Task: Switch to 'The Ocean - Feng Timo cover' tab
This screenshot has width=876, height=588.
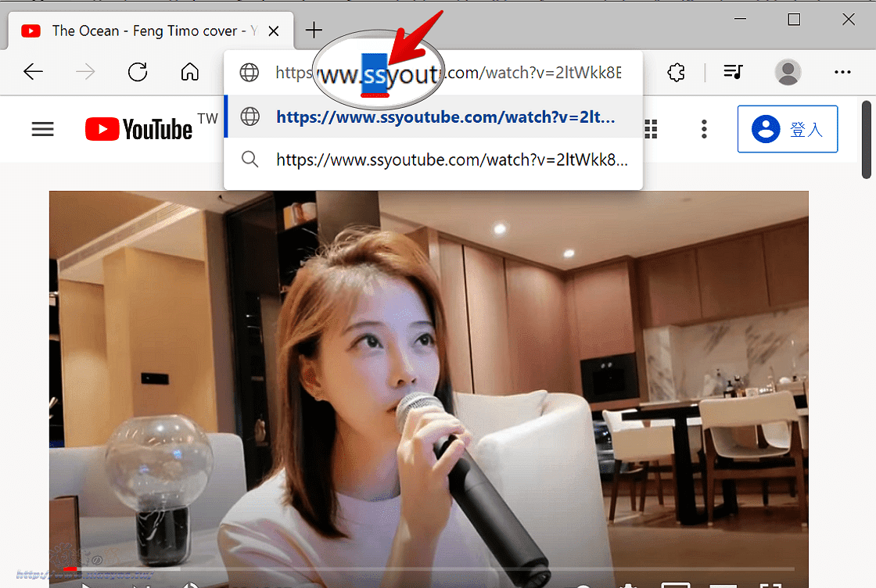Action: (x=141, y=30)
